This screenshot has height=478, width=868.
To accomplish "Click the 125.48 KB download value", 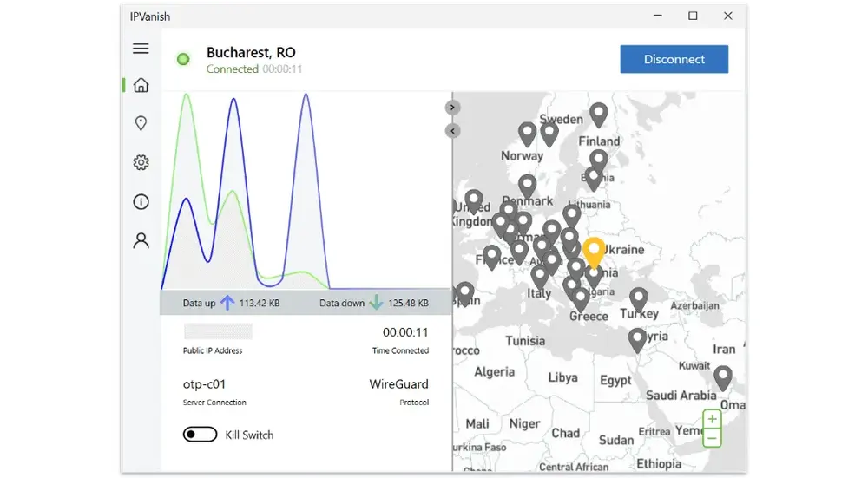I will pos(408,303).
